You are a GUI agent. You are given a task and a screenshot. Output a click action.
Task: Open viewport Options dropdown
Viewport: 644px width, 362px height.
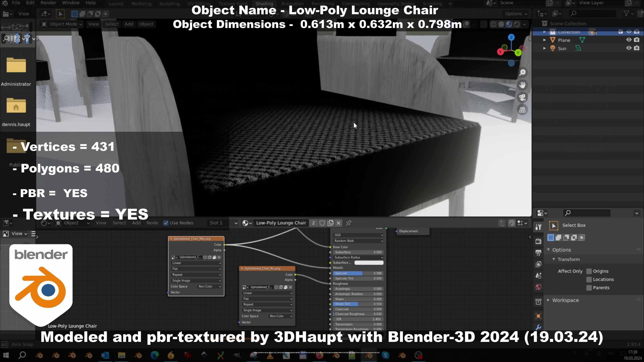(x=516, y=14)
